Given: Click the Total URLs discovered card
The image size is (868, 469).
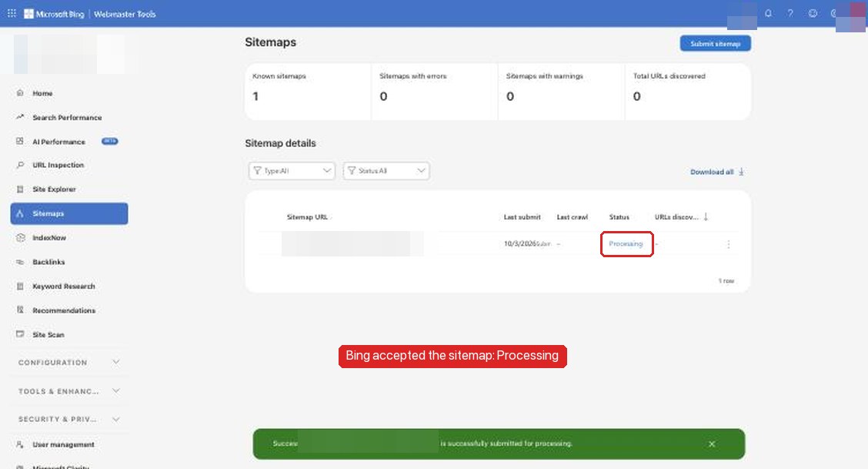Looking at the screenshot, I should pos(688,92).
